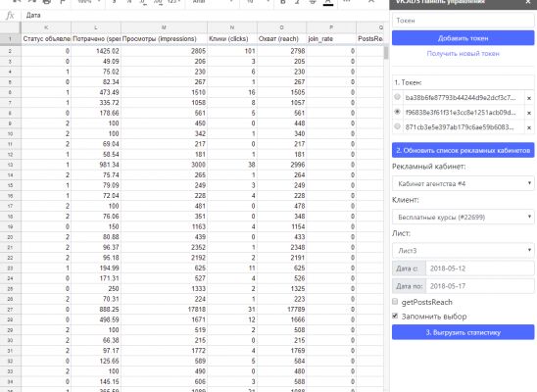Select row 1 header
The width and height of the screenshot is (537, 392).
[x=10, y=39]
